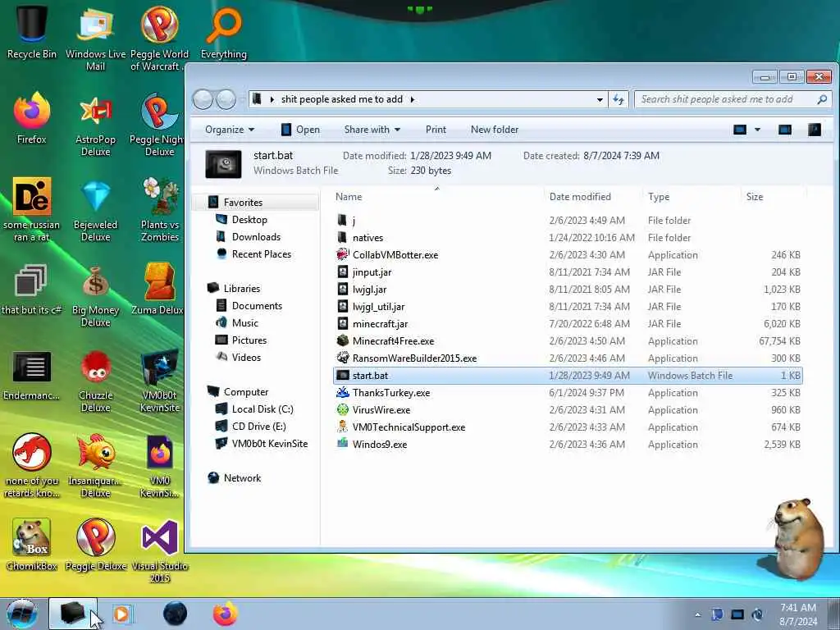Select the Chuzzle Deluxe desktop icon
This screenshot has width=840, height=630.
tap(95, 381)
